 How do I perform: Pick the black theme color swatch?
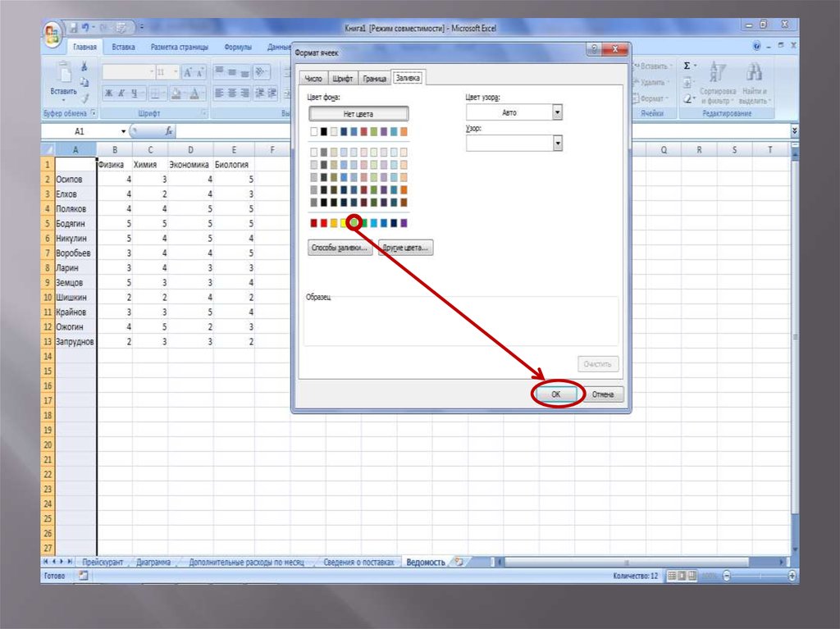323,131
